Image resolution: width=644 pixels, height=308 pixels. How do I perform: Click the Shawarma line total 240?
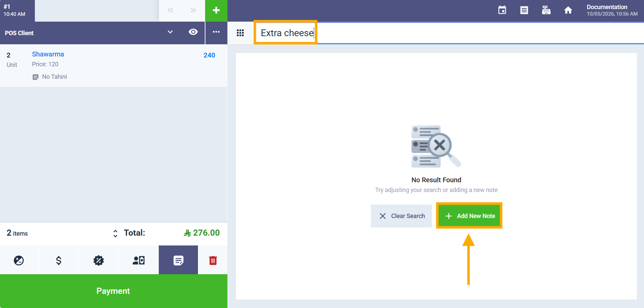tap(209, 55)
